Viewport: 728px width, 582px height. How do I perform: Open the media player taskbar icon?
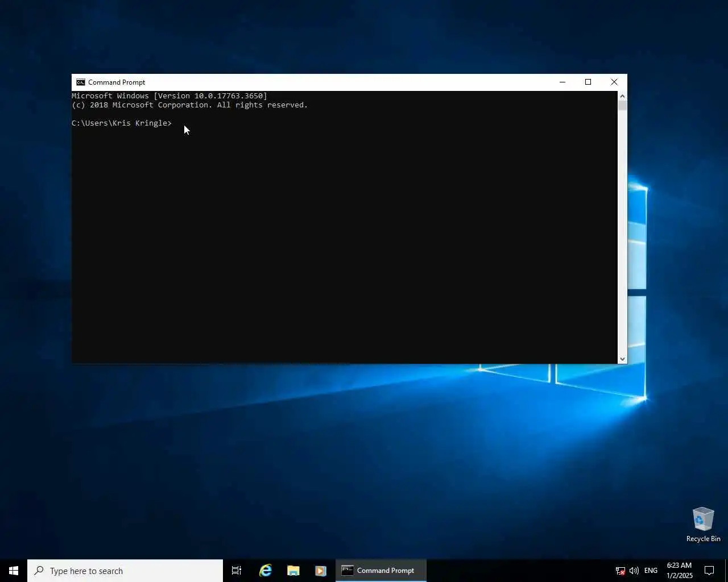[x=320, y=571]
